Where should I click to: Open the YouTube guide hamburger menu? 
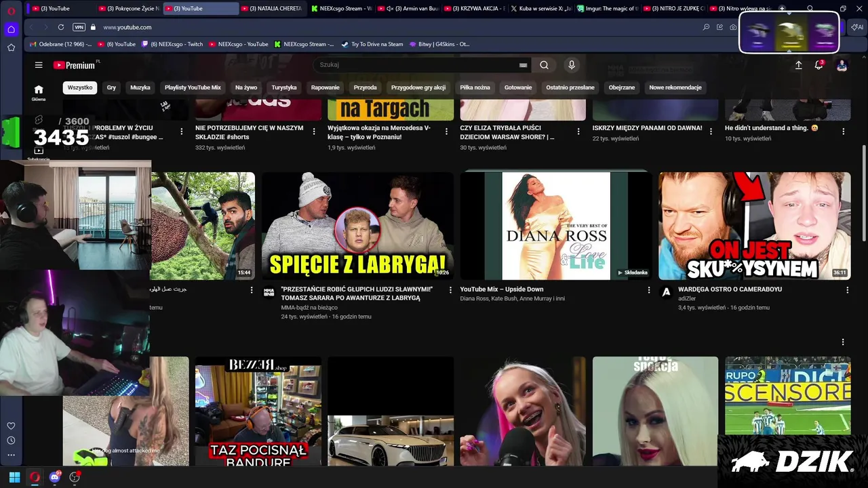tap(39, 65)
